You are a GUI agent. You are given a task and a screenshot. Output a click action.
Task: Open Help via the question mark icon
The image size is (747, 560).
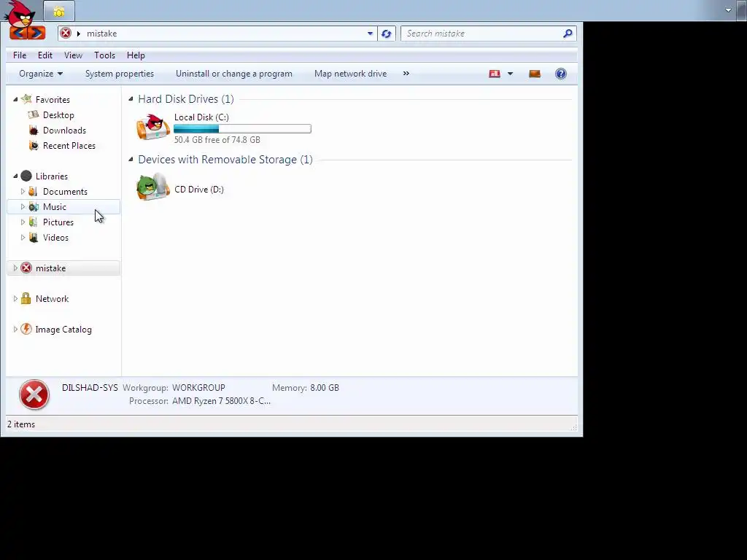coord(561,74)
